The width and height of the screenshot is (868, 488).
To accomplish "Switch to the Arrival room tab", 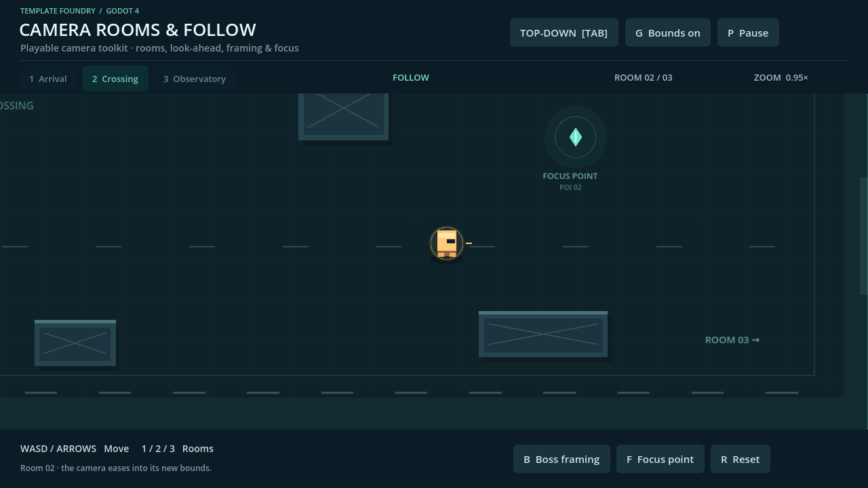I will (x=48, y=79).
